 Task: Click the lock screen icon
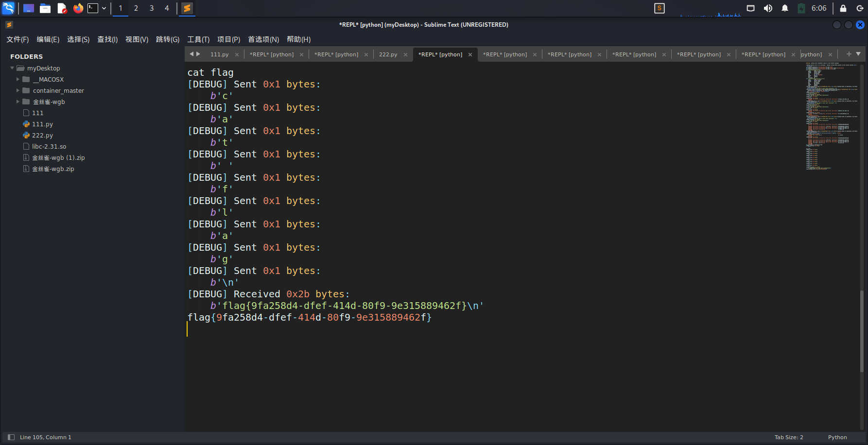843,8
